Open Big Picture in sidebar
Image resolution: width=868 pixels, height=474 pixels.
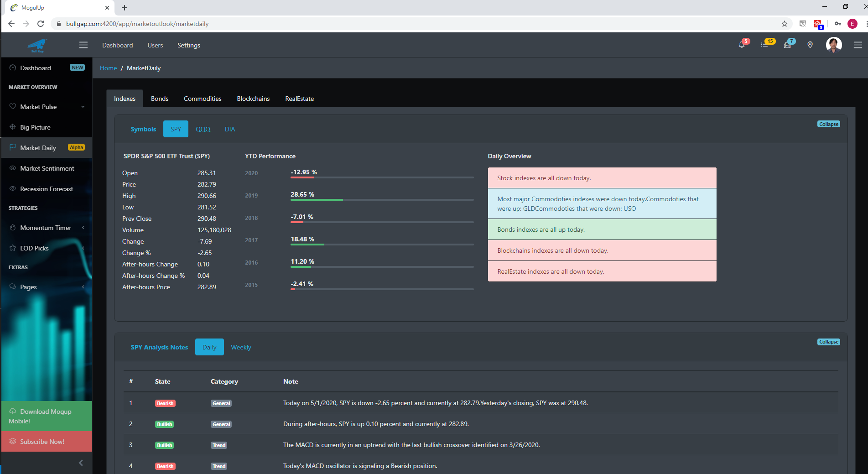(47, 127)
